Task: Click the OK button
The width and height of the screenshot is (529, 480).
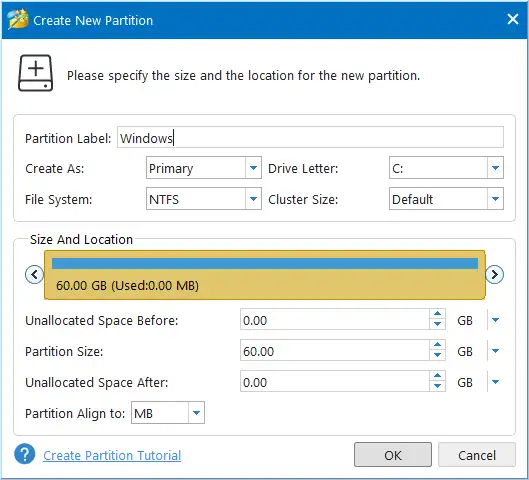Action: [393, 455]
